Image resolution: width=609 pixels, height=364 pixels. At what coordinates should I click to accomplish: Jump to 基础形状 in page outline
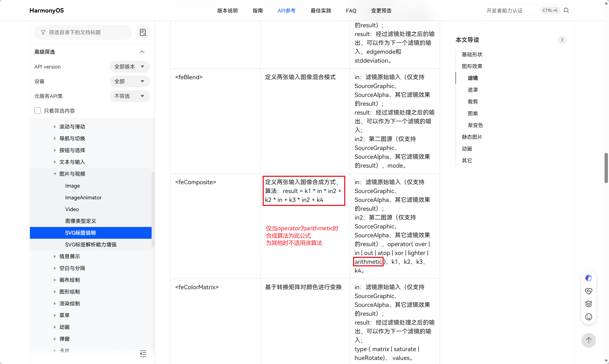tap(472, 55)
